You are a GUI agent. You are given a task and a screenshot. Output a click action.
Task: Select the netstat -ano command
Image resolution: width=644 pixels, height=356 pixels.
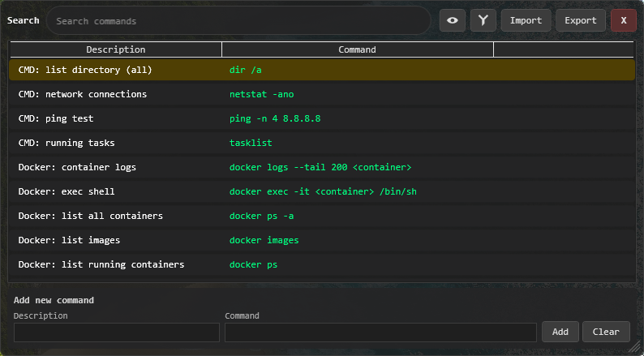(261, 95)
